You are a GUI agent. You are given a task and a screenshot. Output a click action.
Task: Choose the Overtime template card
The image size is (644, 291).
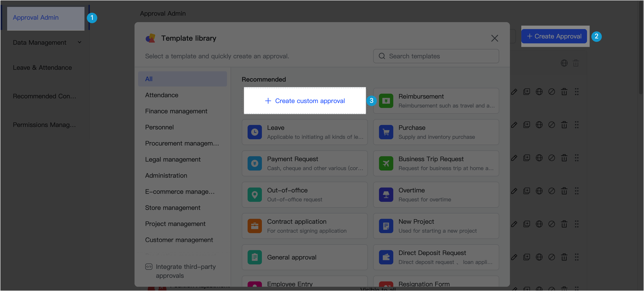(x=436, y=194)
